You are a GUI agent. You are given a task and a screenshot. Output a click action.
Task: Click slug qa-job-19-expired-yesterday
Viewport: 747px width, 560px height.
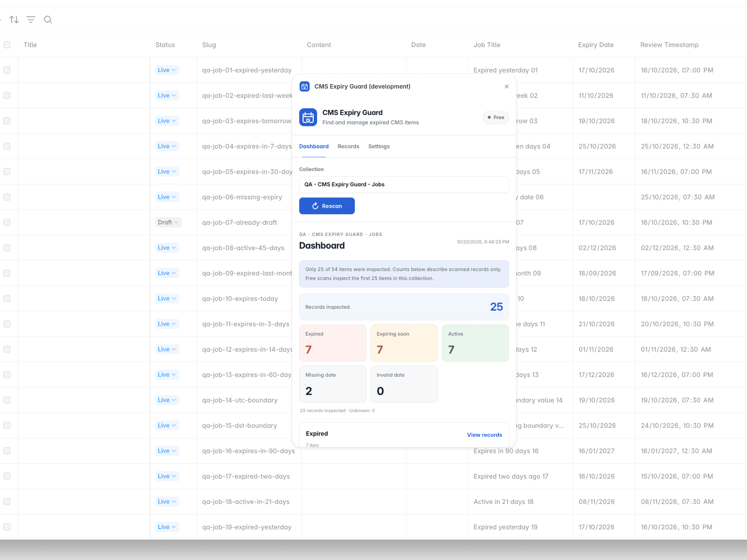click(x=247, y=527)
